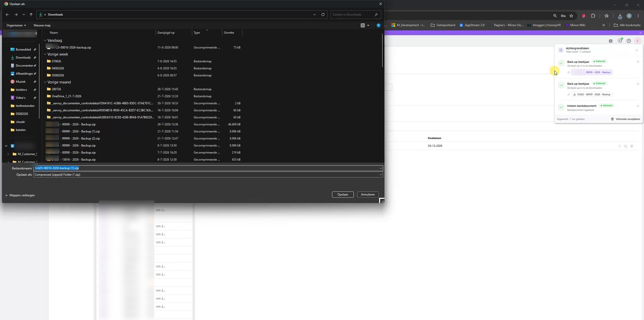This screenshot has height=320, width=644.
Task: Click the Chrome zoom magnifier icon
Action: click(x=555, y=16)
